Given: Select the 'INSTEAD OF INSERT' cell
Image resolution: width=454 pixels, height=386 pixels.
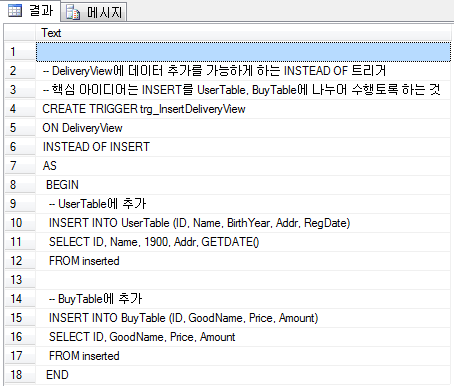Looking at the screenshot, I should [x=243, y=147].
